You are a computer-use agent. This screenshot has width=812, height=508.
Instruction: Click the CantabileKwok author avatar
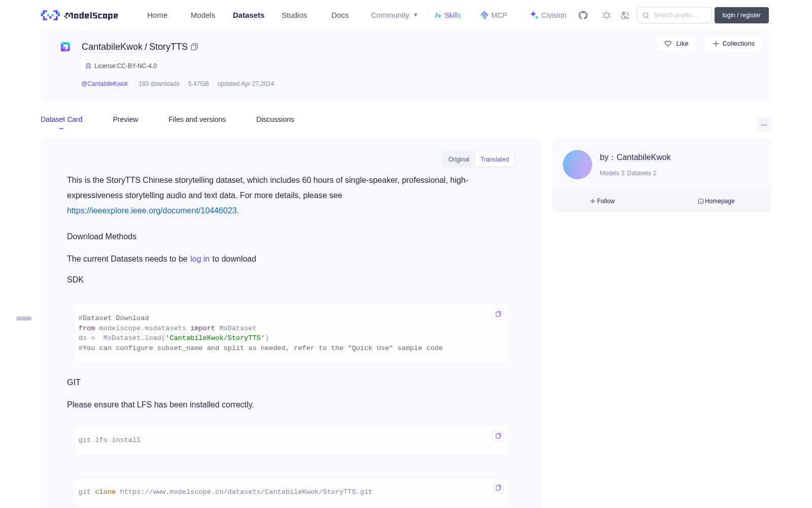click(x=578, y=165)
